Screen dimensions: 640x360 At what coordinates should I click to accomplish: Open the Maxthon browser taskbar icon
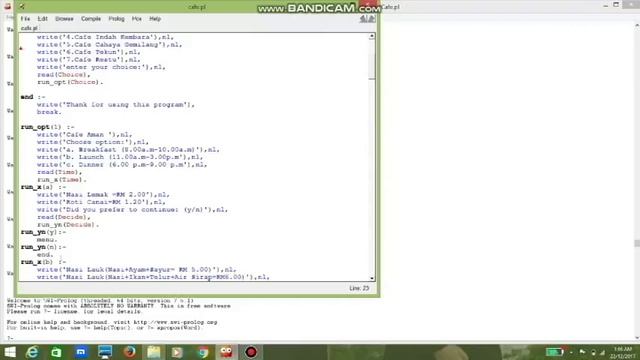click(81, 352)
